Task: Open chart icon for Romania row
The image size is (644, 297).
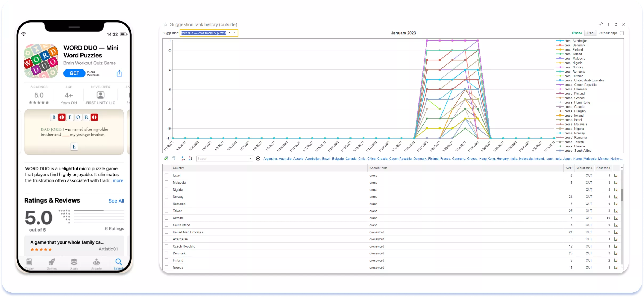Action: click(616, 204)
